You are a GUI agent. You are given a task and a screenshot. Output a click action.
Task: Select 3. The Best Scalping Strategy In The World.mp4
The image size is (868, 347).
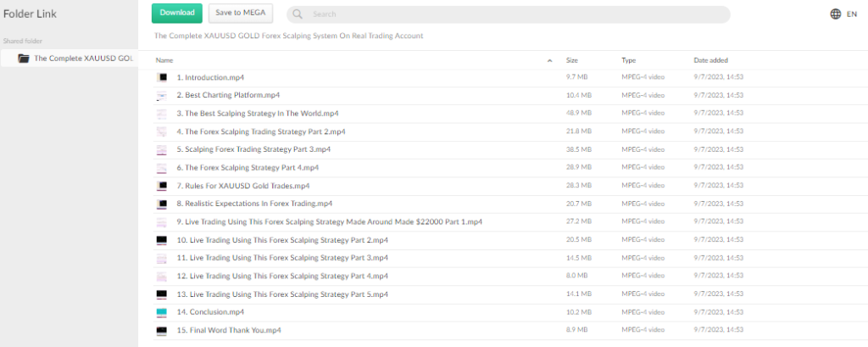click(258, 113)
